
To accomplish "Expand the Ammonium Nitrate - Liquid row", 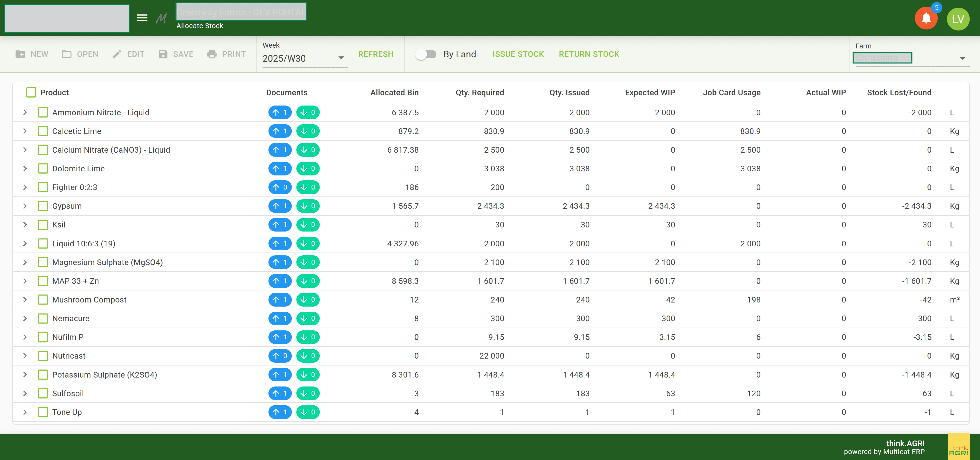I will (25, 112).
